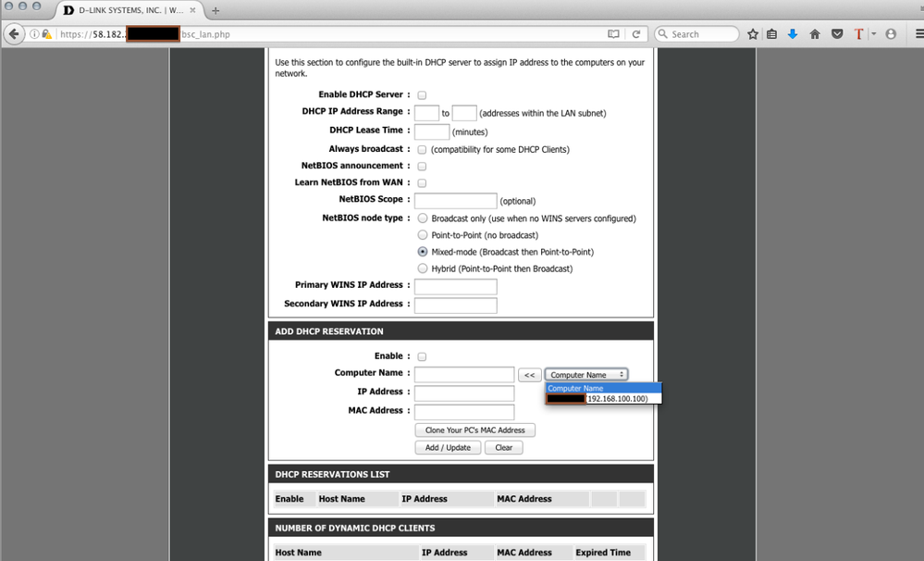Show bookmarks list icon

tap(772, 34)
